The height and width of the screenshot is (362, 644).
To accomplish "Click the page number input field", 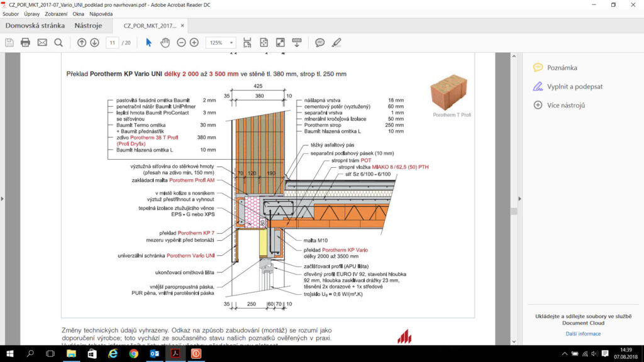I will pos(113,43).
